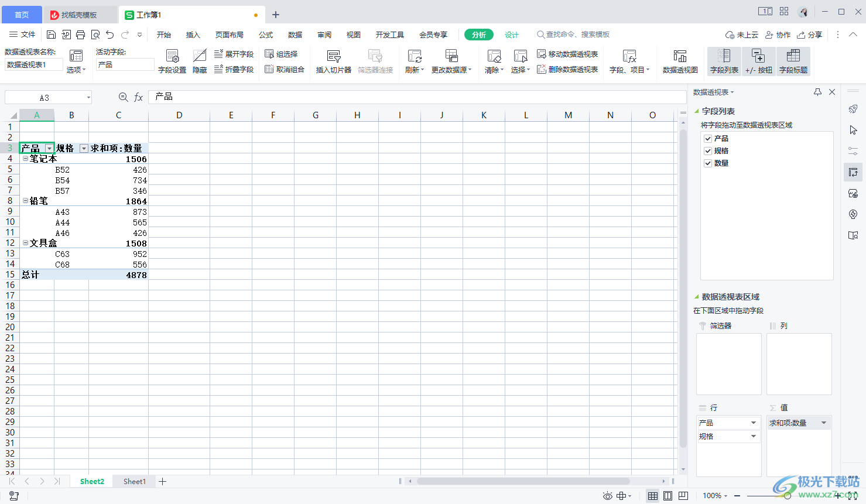Click the 隐藏 hide icon
Screen dimensions: 866x504
[200, 61]
